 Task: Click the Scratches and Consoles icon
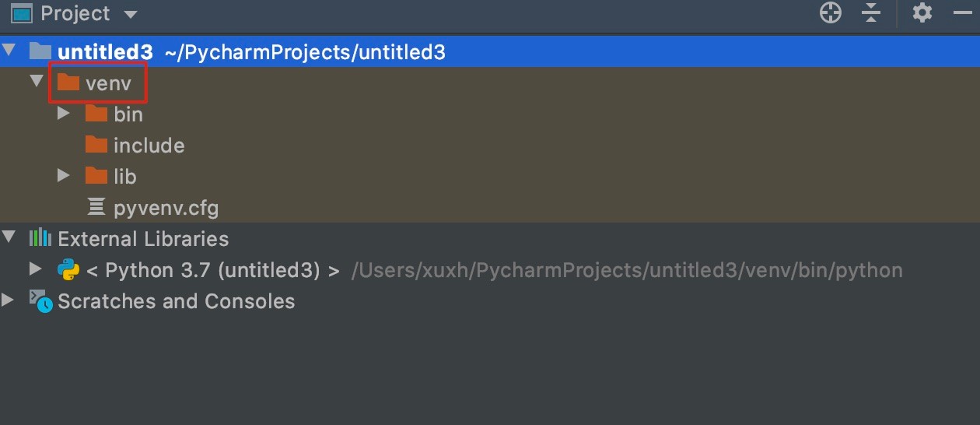click(40, 300)
